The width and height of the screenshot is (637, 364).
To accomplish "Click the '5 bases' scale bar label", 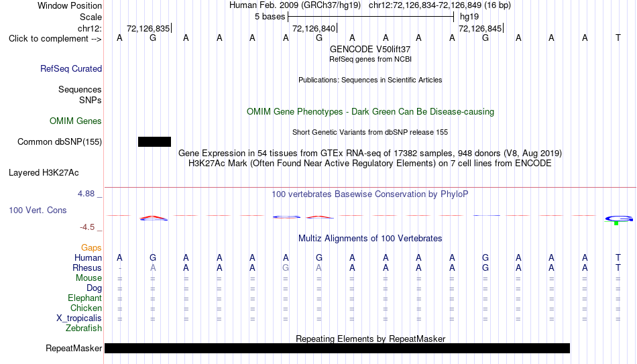I will pyautogui.click(x=270, y=17).
